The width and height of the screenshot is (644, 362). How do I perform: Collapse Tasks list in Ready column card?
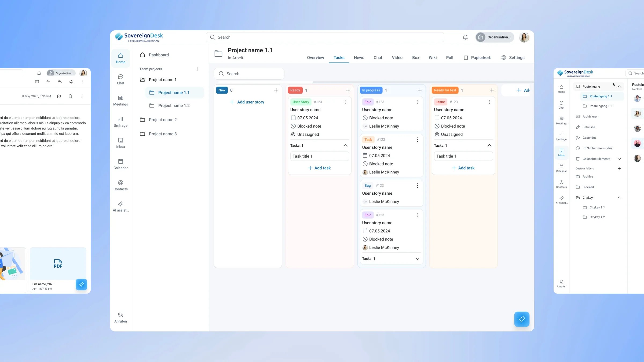346,145
